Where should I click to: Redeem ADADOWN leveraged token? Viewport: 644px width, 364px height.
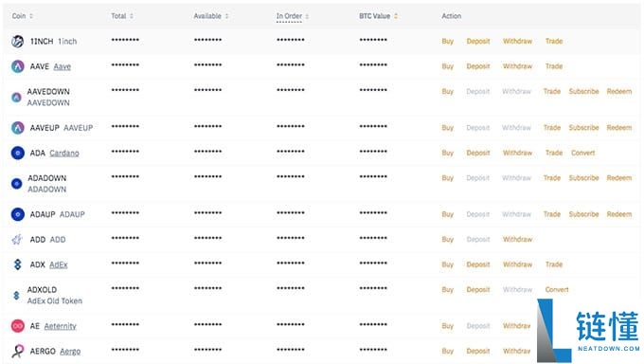(x=619, y=177)
